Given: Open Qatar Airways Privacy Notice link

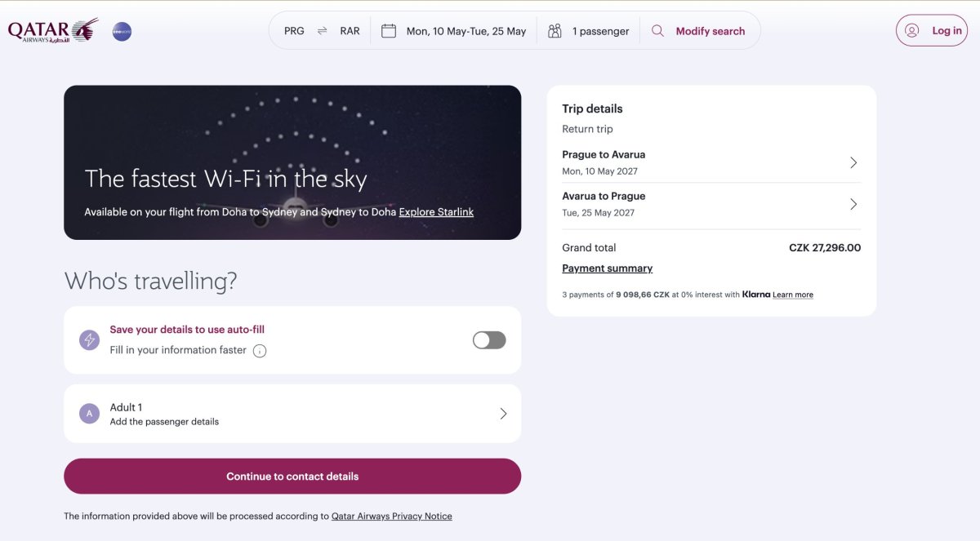Looking at the screenshot, I should pos(392,517).
